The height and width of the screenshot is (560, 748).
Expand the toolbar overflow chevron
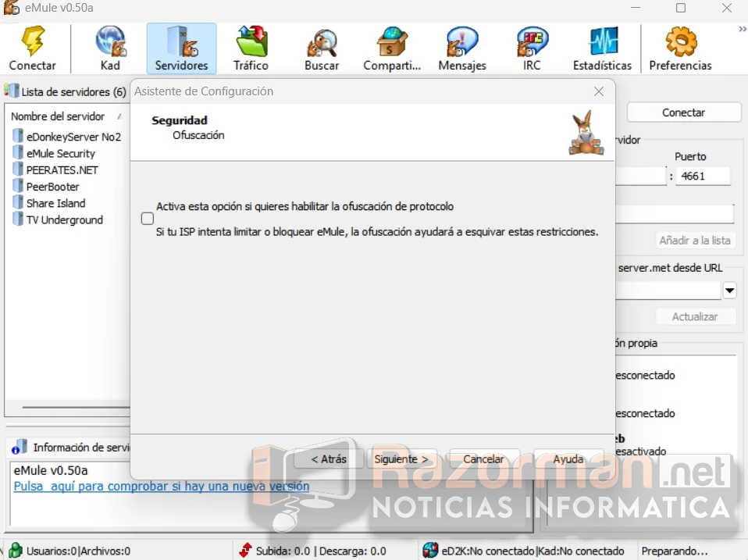click(x=742, y=30)
